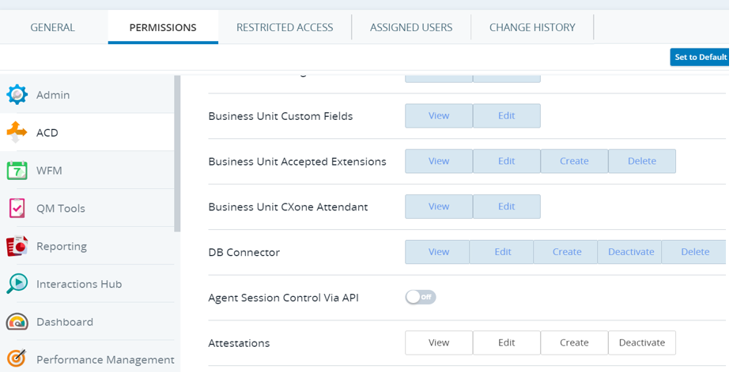Viewport: 733px width, 372px height.
Task: Toggle Edit for Business Unit Custom Fields
Action: click(x=506, y=115)
